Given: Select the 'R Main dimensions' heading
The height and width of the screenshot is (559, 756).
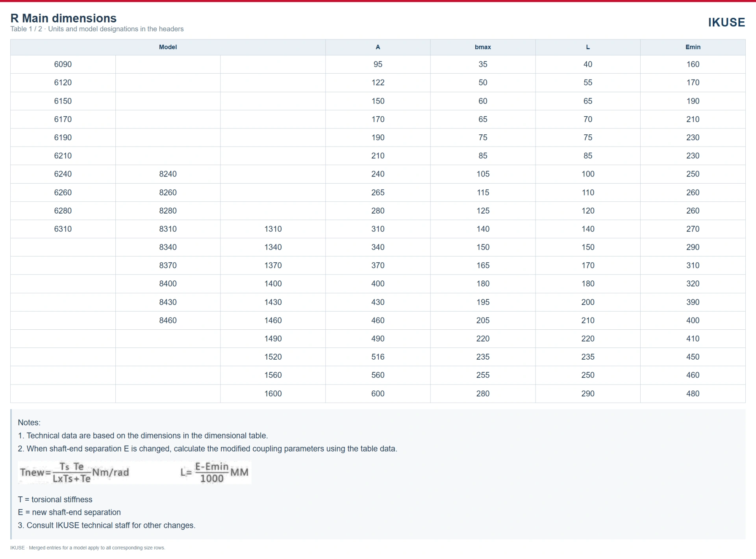Looking at the screenshot, I should coord(63,18).
